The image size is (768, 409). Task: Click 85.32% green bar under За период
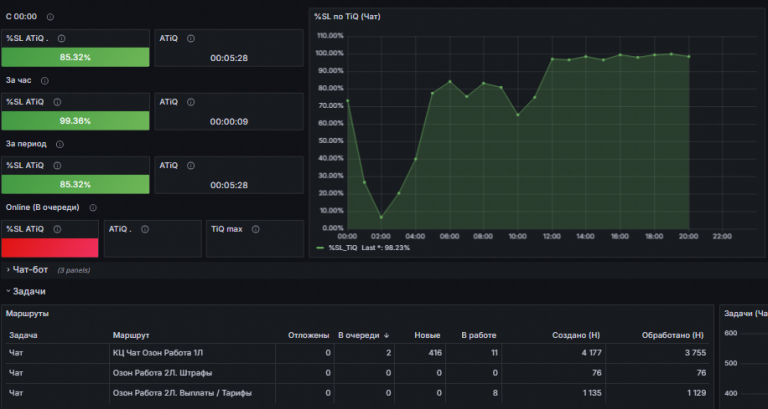(75, 185)
